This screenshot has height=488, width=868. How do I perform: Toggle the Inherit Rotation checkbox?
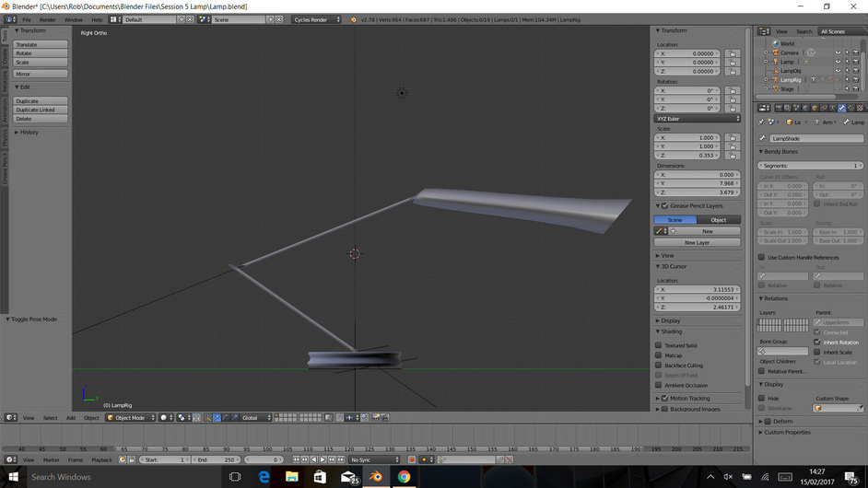pyautogui.click(x=817, y=342)
